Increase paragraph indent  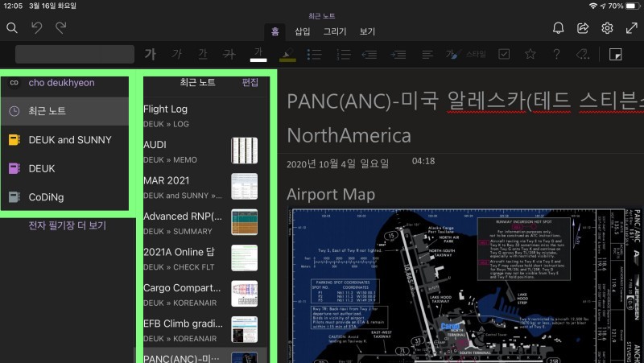(398, 54)
